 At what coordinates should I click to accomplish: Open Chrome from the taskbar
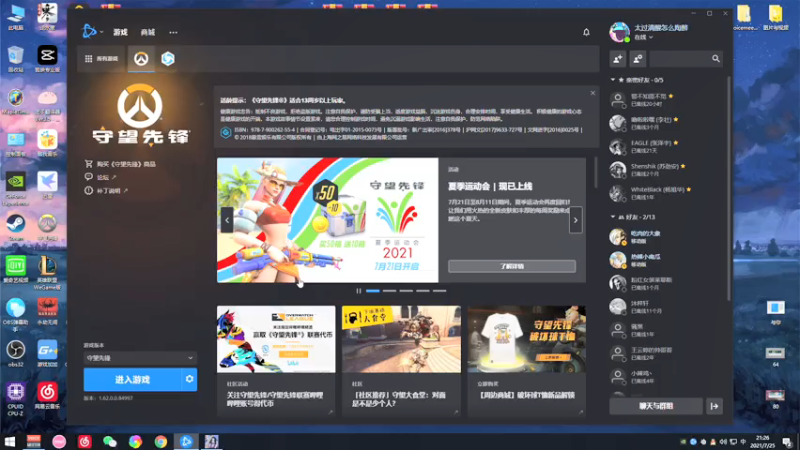pos(161,441)
